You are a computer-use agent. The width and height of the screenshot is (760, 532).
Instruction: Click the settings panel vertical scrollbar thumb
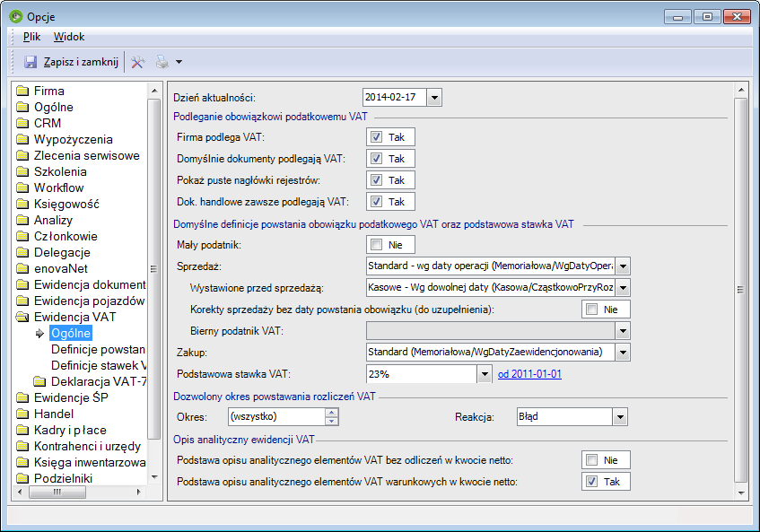click(740, 290)
